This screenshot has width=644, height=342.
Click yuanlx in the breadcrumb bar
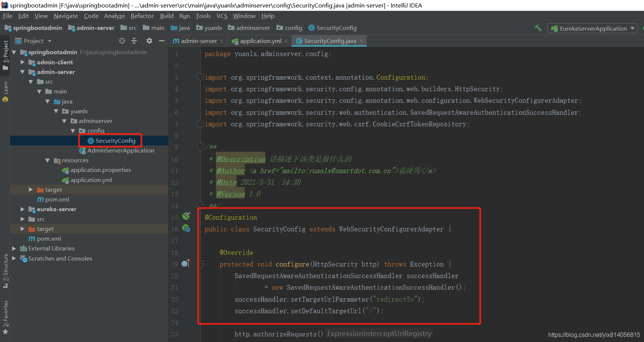coord(213,28)
